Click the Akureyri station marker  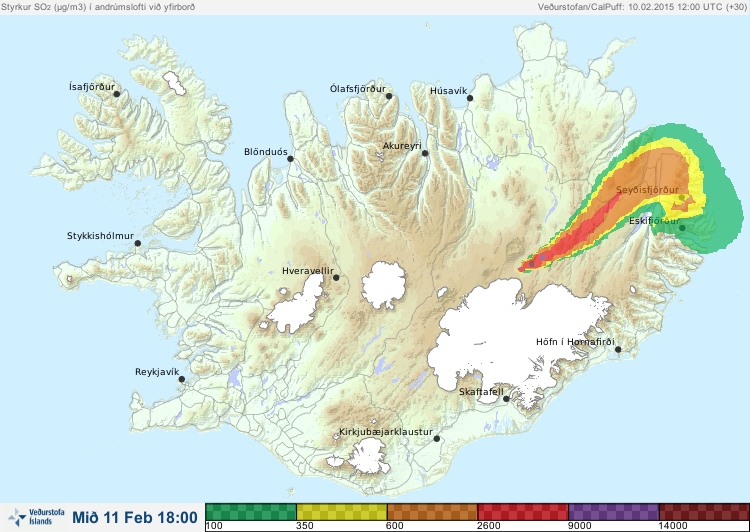[425, 153]
